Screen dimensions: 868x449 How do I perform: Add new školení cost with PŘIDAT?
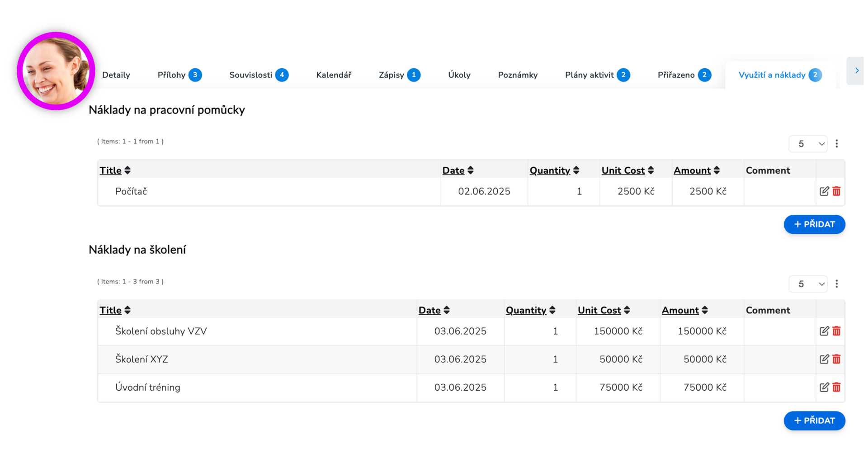pos(814,421)
